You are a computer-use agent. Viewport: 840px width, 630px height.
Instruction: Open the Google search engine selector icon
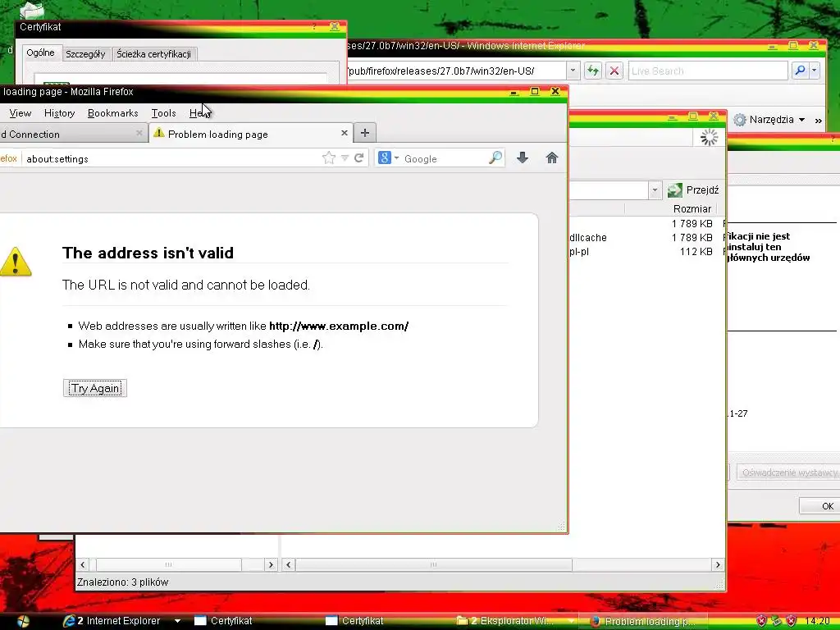[388, 158]
